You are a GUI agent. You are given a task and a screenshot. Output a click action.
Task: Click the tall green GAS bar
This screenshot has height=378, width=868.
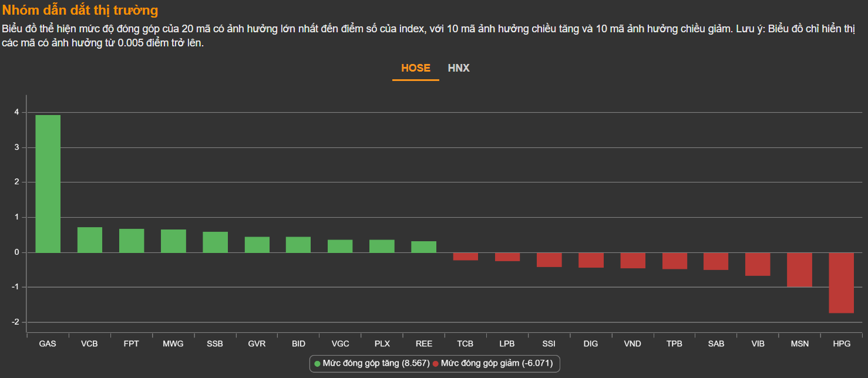click(48, 183)
